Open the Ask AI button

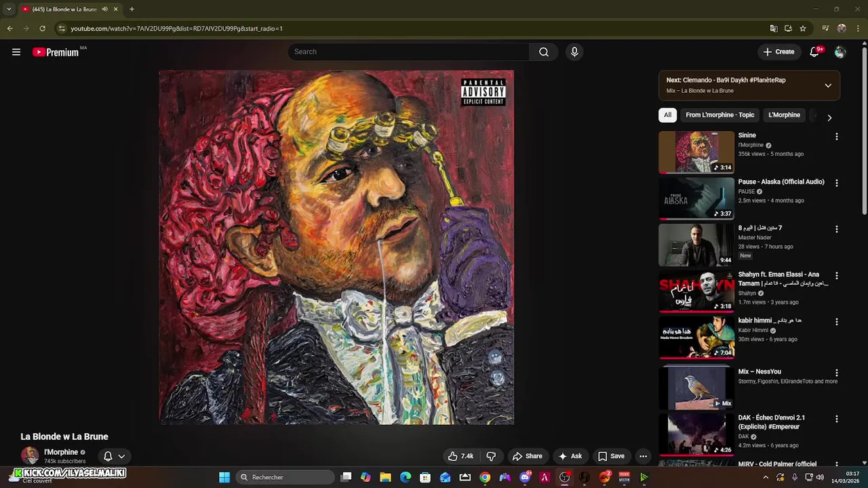tap(570, 456)
